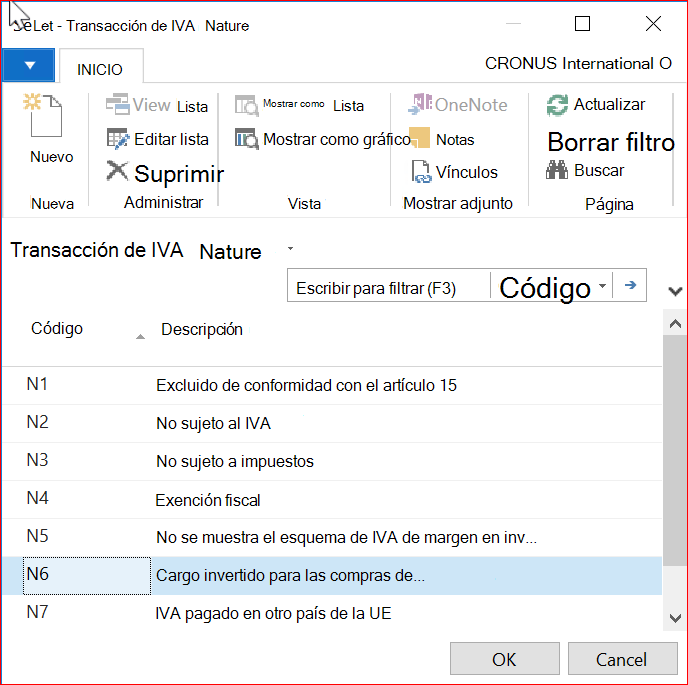The image size is (688, 685).
Task: Click the Vínculos links icon
Action: pyautogui.click(x=421, y=172)
